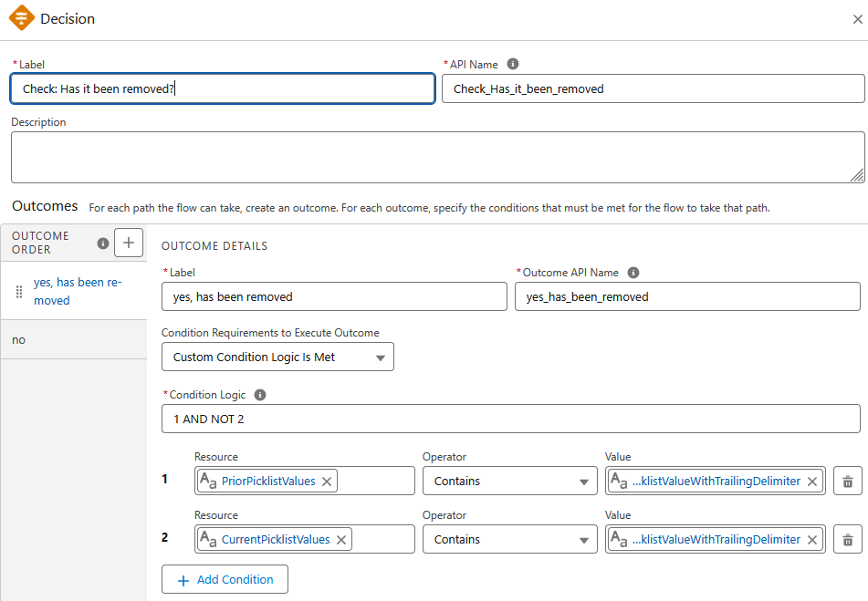This screenshot has width=868, height=601.
Task: Click the outcome Label field
Action: tap(334, 297)
